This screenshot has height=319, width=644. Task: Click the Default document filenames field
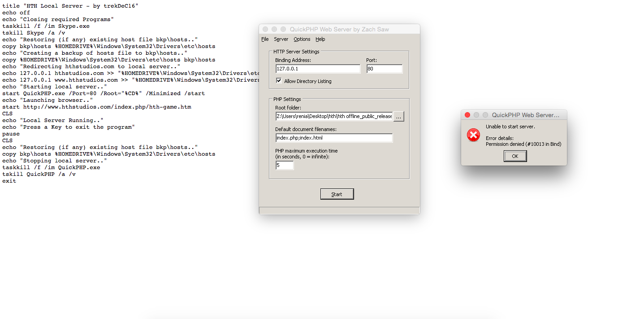[x=334, y=138]
